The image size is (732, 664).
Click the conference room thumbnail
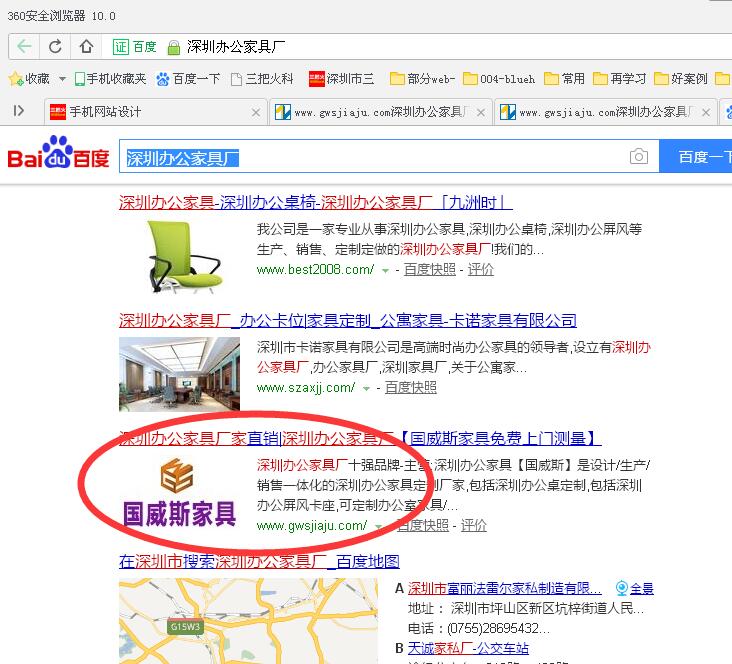[x=179, y=374]
